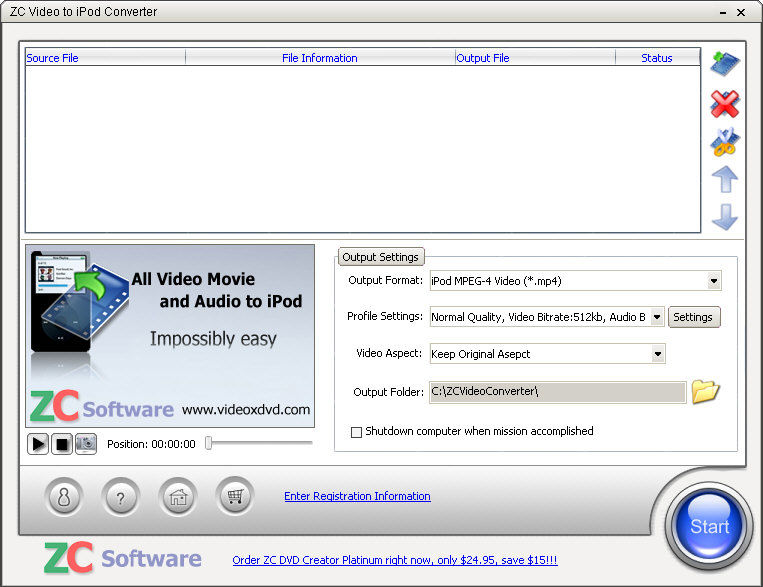Image resolution: width=763 pixels, height=587 pixels.
Task: Stop the preview playback
Action: [62, 444]
